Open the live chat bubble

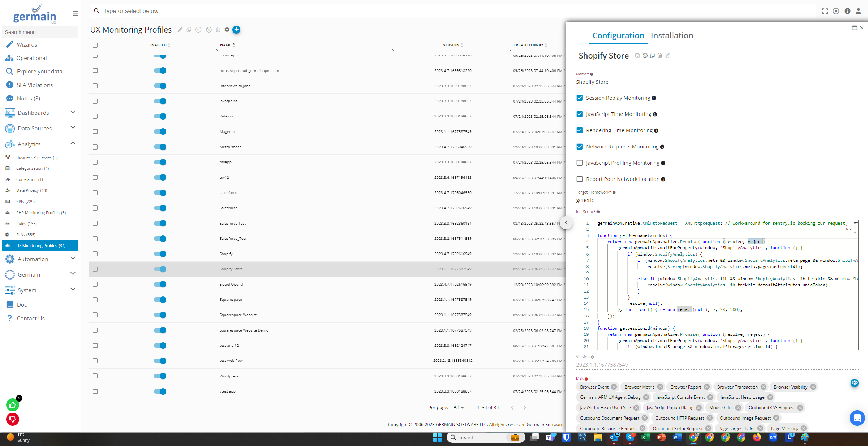(x=856, y=418)
